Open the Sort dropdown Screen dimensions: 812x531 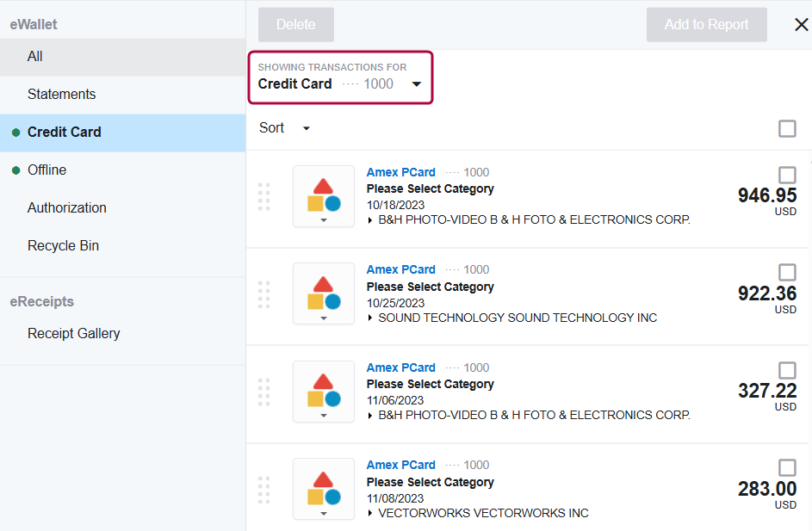pos(284,128)
